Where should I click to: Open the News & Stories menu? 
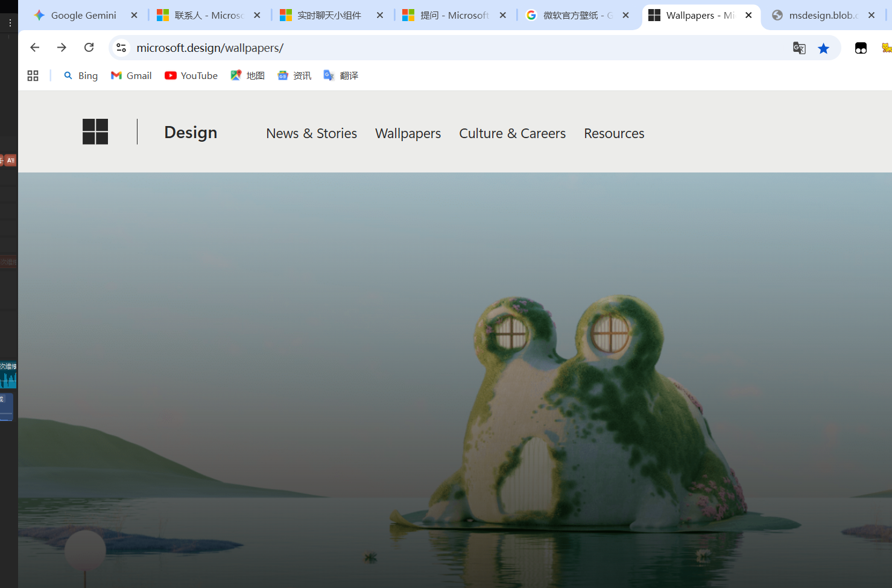pyautogui.click(x=312, y=133)
